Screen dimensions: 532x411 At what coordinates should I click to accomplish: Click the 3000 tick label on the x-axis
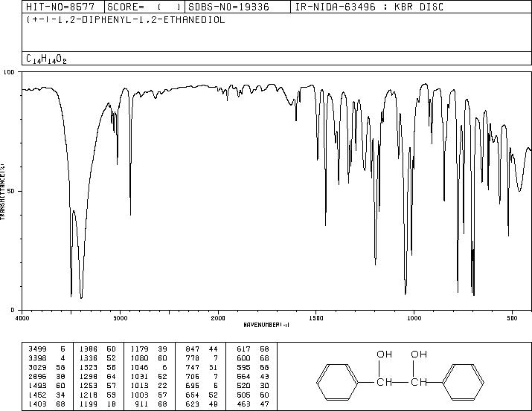pyautogui.click(x=120, y=318)
